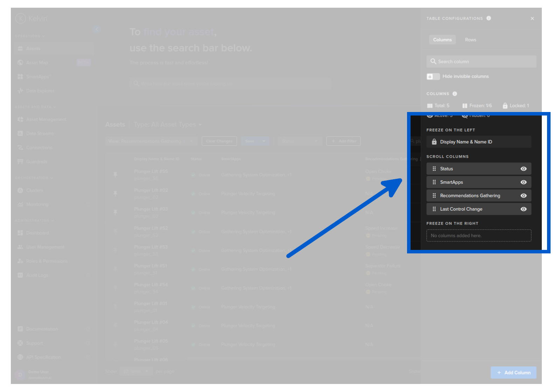This screenshot has width=553, height=392.
Task: Click the SmartApps column drag handle
Action: tap(434, 182)
